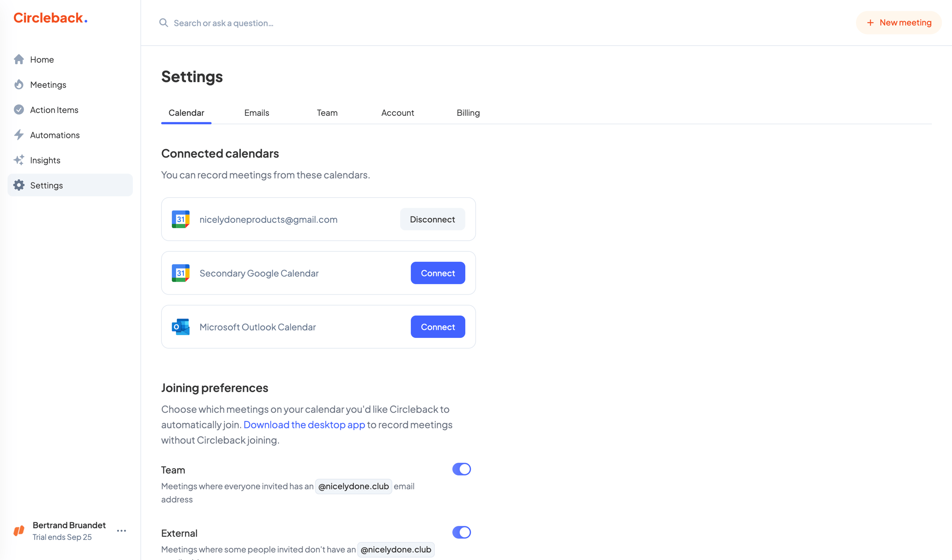Open the three-dot menu beside Bertrand Bruandet

tap(121, 531)
